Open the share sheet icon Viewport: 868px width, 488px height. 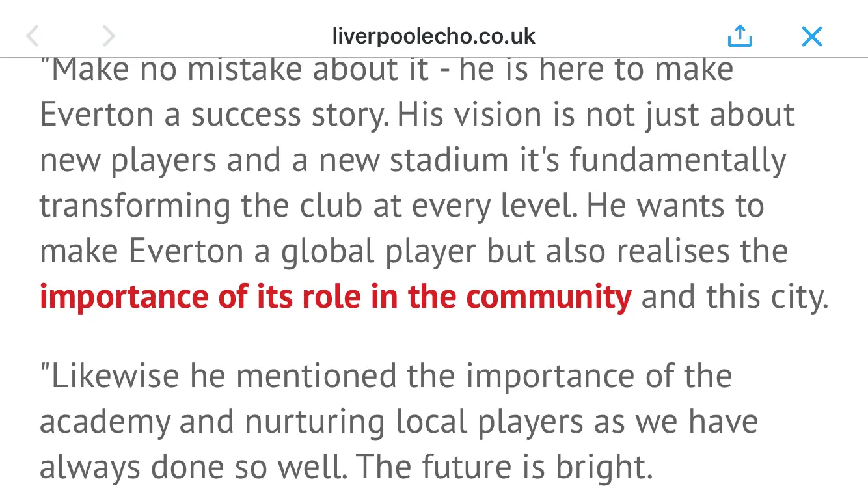click(x=740, y=36)
